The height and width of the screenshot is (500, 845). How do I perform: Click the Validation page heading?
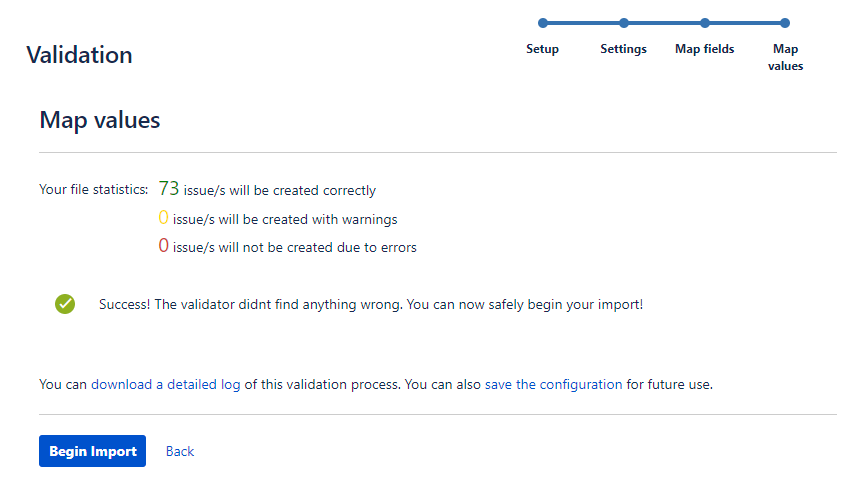pyautogui.click(x=79, y=54)
